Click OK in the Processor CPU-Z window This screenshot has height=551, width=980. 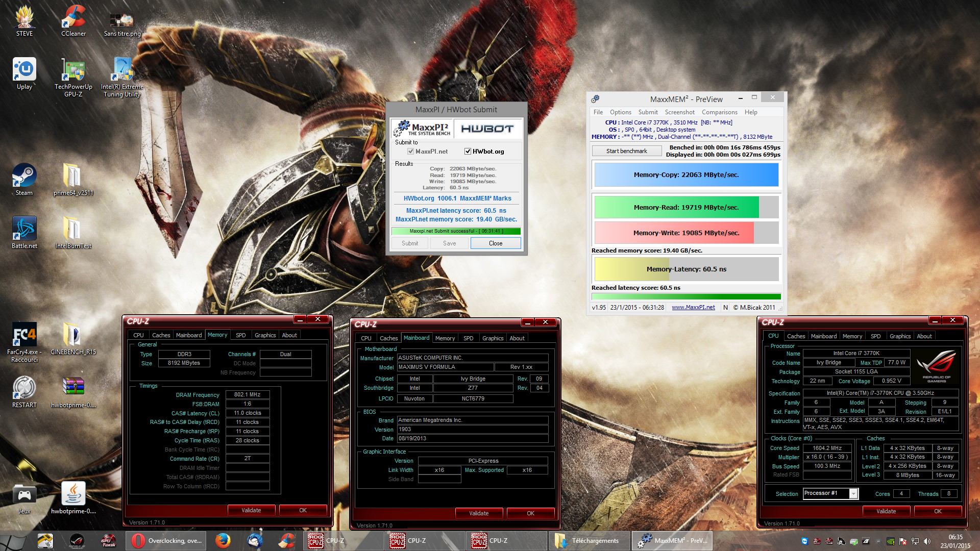[x=938, y=511]
